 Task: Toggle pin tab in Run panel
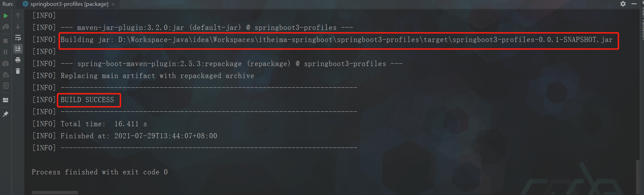pos(5,114)
